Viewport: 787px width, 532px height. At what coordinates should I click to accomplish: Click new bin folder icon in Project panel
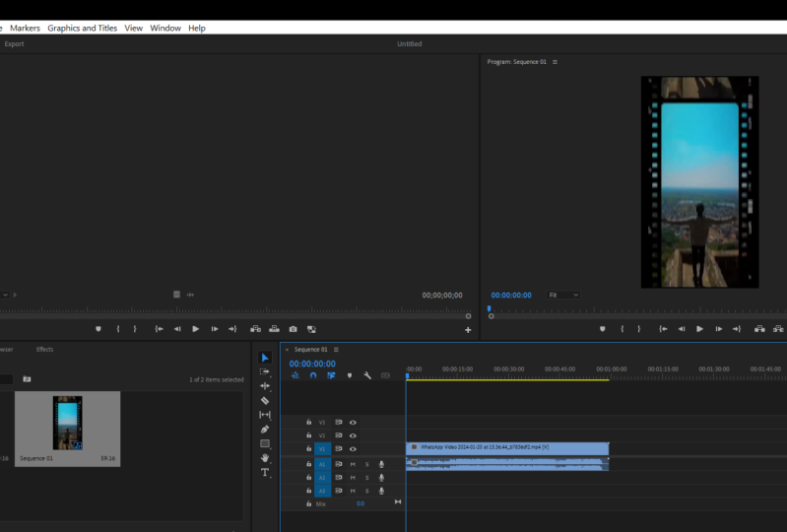tap(28, 379)
